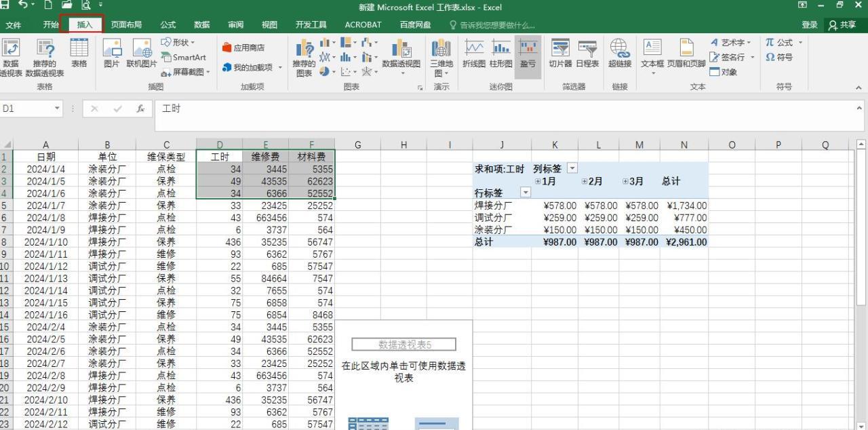Insert a picture (图片)
The image size is (868, 430).
point(112,53)
